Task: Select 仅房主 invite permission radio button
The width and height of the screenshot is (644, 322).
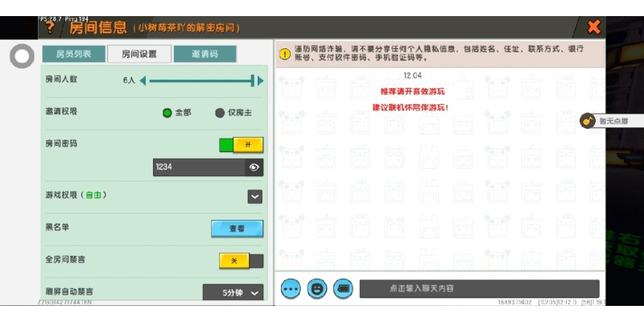Action: coord(220,113)
